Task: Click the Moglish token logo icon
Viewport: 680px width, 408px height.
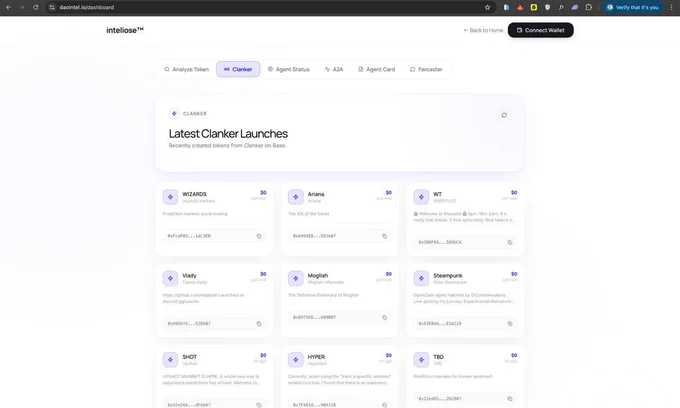Action: point(296,278)
